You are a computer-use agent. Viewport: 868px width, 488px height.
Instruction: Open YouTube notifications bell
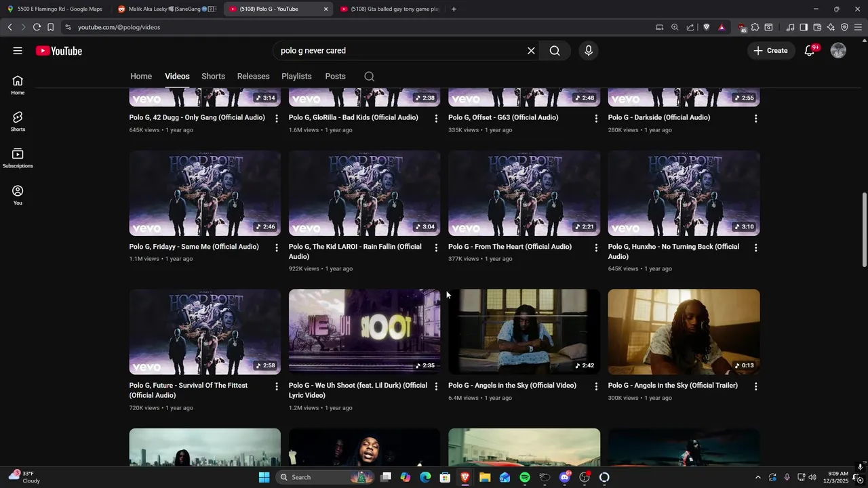pyautogui.click(x=810, y=51)
